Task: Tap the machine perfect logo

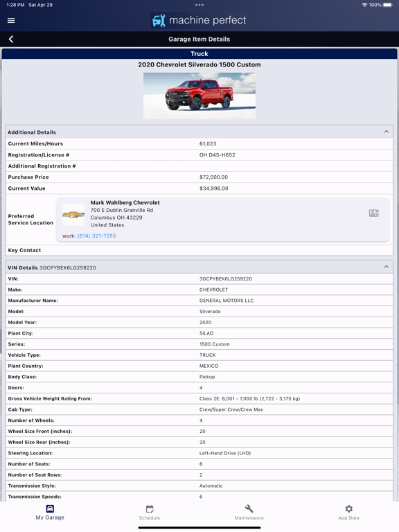Action: click(199, 20)
